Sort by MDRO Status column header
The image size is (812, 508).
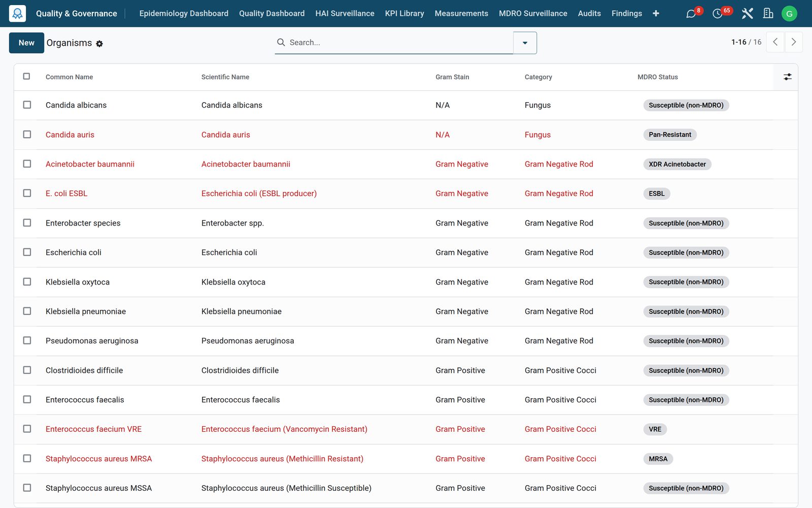tap(658, 77)
